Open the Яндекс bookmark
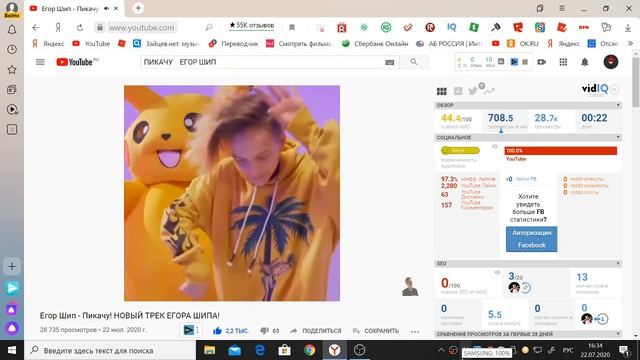This screenshot has height=360, width=640. [x=48, y=43]
